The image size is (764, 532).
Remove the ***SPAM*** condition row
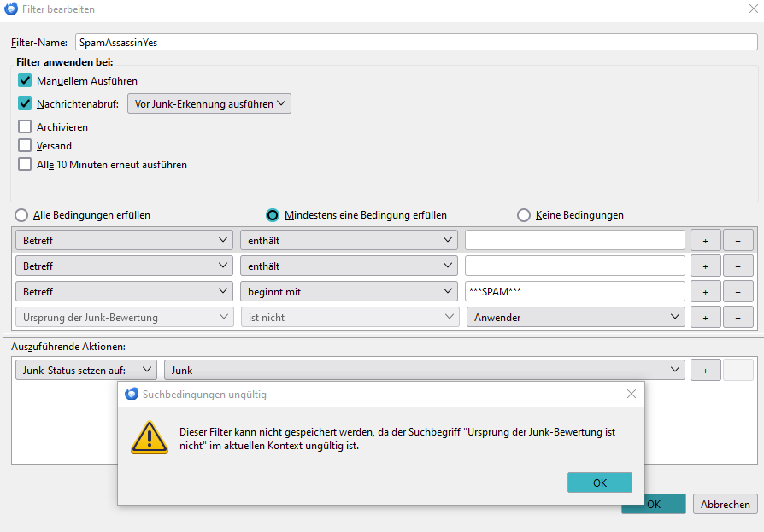click(738, 291)
